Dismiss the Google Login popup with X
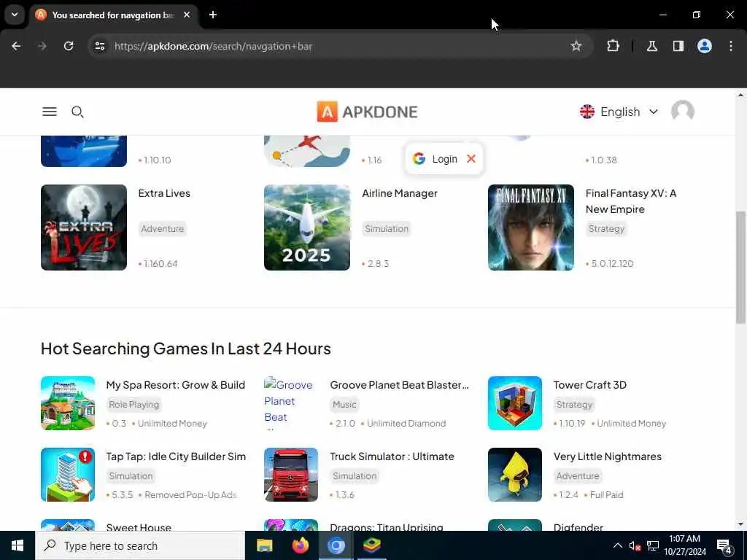The height and width of the screenshot is (560, 747). pos(471,158)
